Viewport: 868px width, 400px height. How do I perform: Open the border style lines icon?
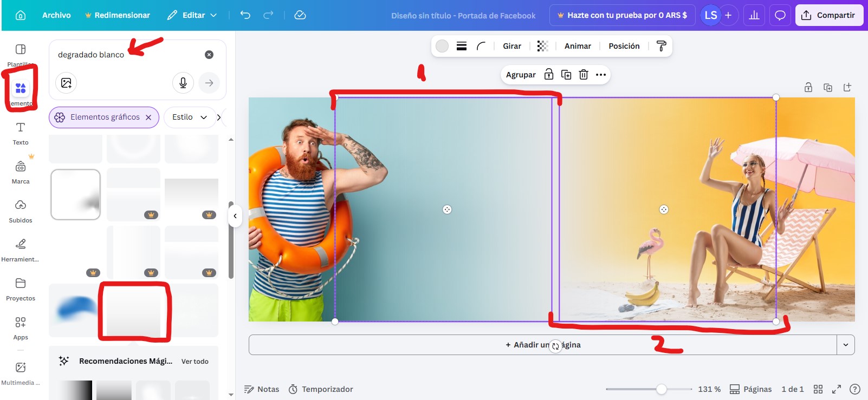(x=462, y=46)
